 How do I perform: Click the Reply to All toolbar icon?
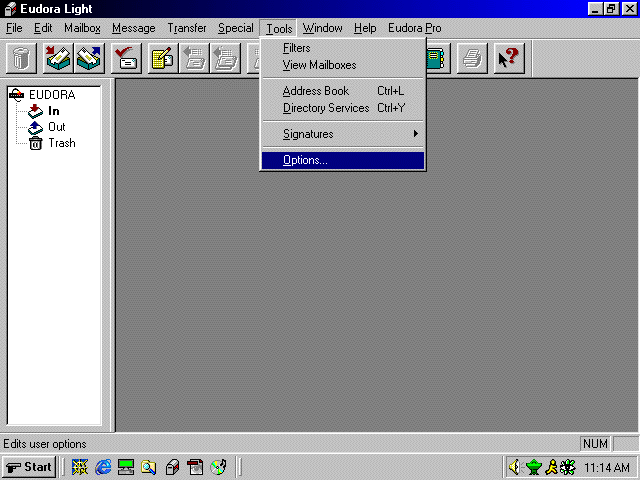coord(225,58)
